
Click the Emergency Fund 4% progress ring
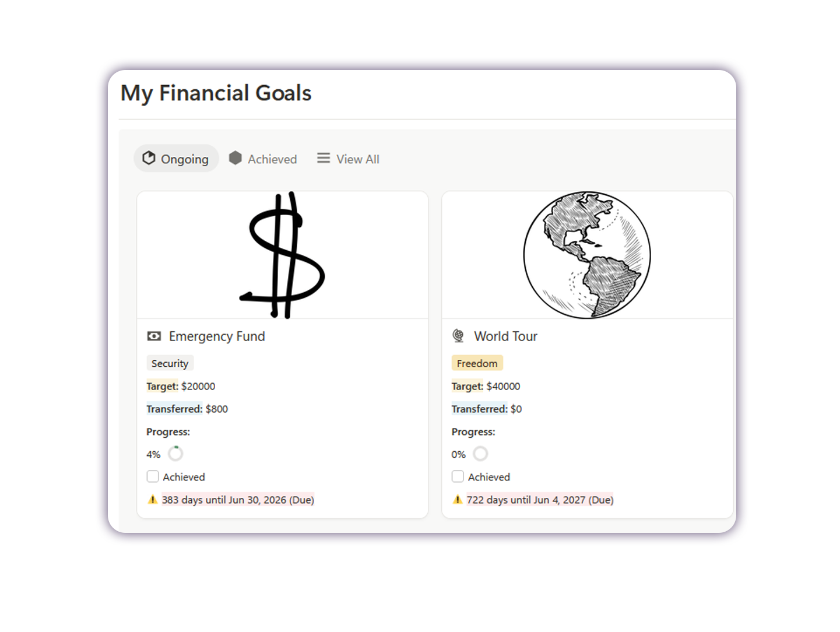[x=175, y=454]
